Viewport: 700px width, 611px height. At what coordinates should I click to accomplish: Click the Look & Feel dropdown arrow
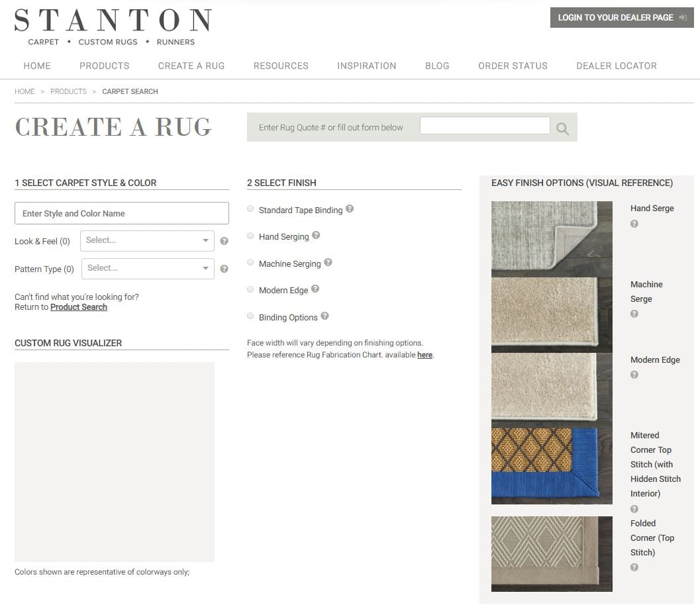click(x=205, y=241)
